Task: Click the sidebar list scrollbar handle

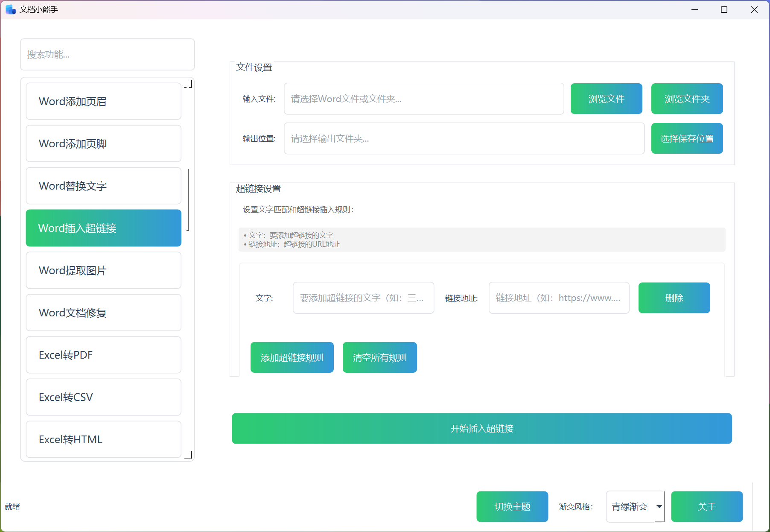Action: (x=189, y=199)
